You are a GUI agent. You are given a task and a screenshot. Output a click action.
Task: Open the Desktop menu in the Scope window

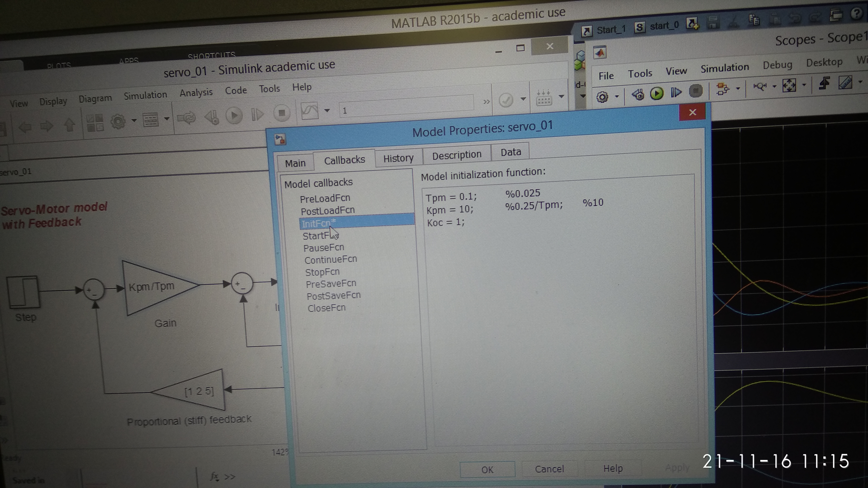(x=824, y=62)
